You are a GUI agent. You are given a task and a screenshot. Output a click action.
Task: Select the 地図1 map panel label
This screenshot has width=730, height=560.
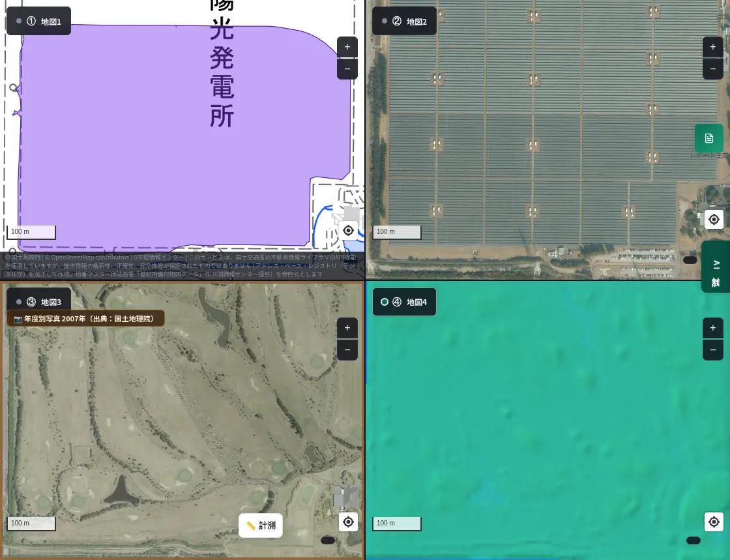pos(38,21)
